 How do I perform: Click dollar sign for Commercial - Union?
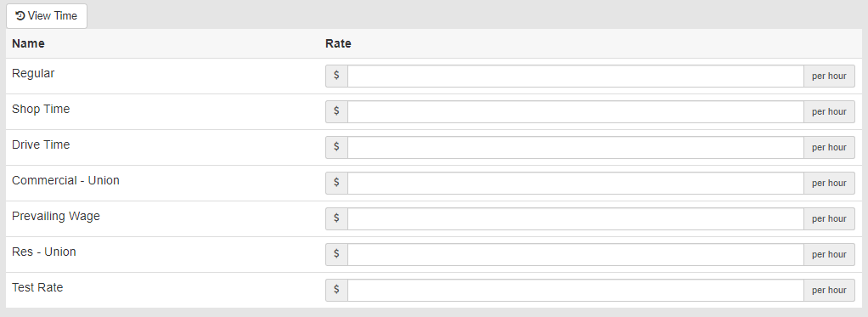[336, 183]
